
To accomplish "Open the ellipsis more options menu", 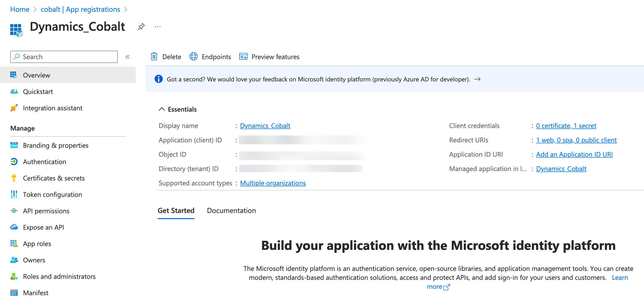I will pyautogui.click(x=158, y=27).
